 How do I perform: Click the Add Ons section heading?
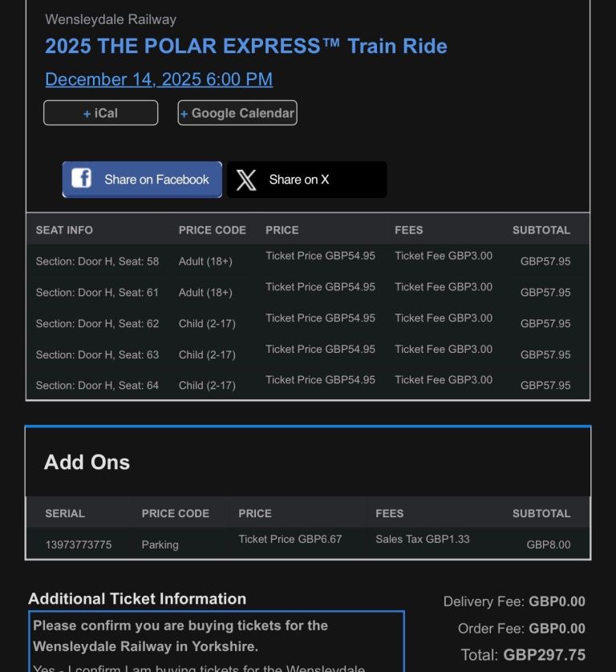[87, 462]
